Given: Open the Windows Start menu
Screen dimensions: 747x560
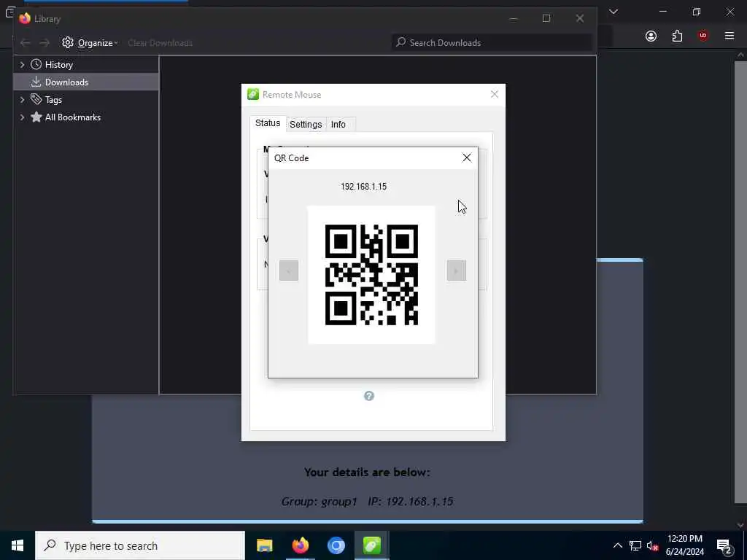Looking at the screenshot, I should tap(18, 545).
